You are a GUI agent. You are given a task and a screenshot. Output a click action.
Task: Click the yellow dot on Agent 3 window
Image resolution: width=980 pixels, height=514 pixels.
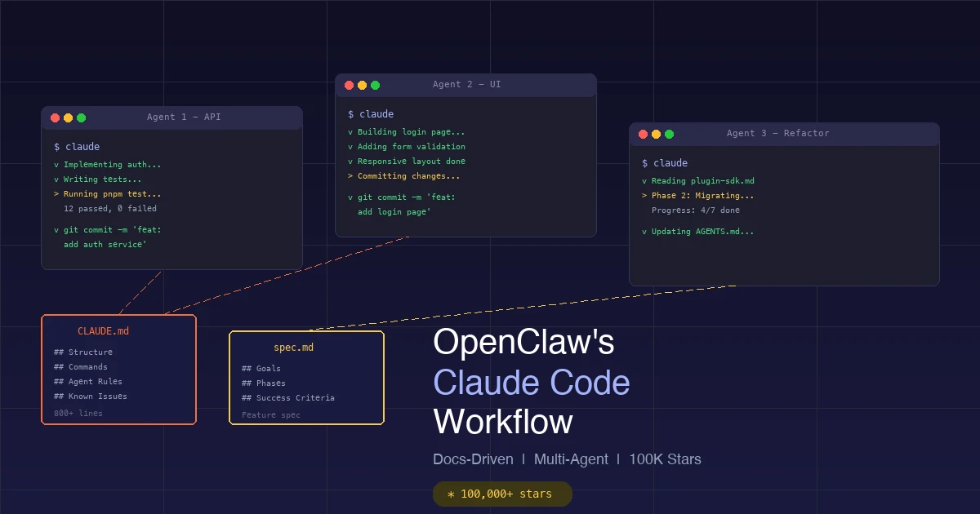[x=657, y=134]
